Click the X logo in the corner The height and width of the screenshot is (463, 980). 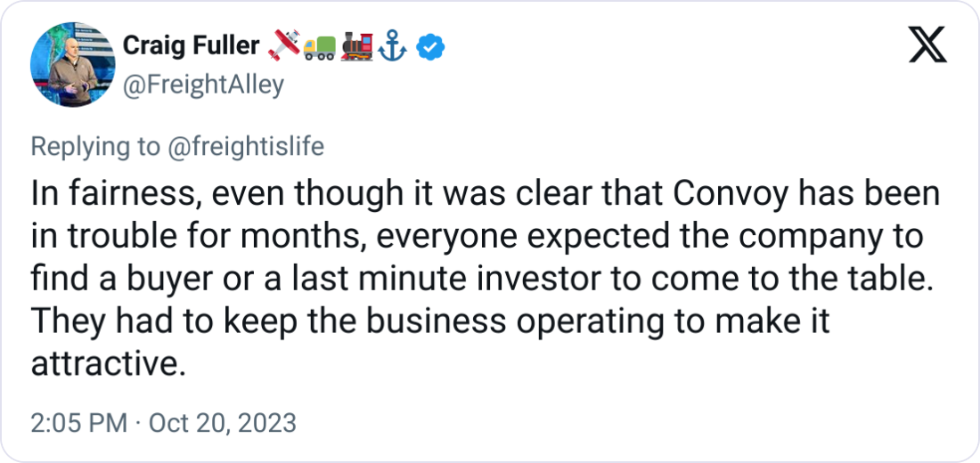click(927, 46)
